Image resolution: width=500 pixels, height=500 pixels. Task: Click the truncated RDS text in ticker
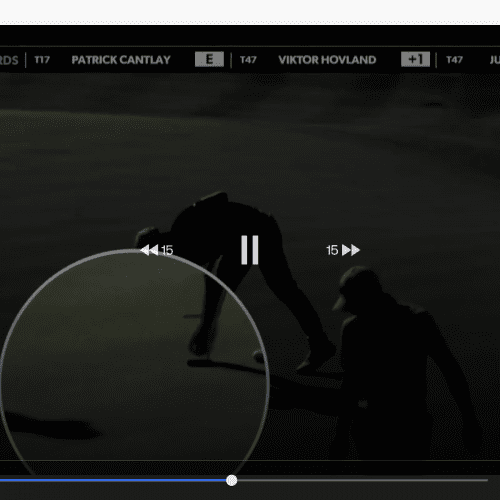[9, 60]
